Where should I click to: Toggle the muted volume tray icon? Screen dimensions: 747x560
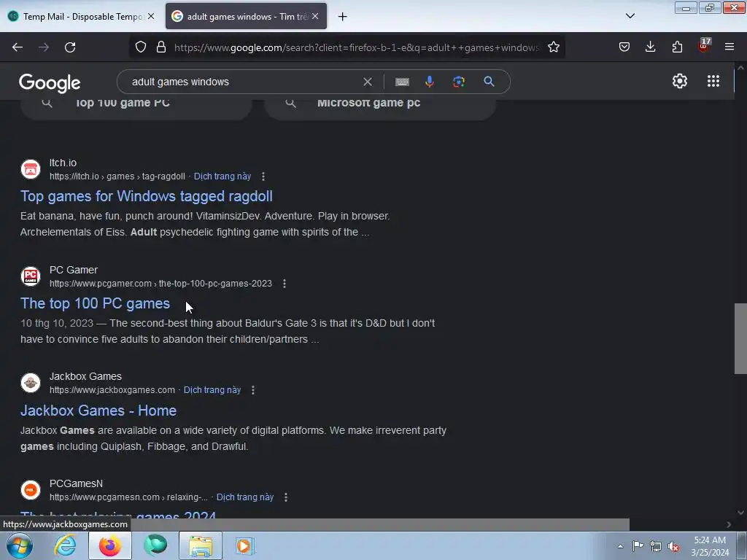673,547
